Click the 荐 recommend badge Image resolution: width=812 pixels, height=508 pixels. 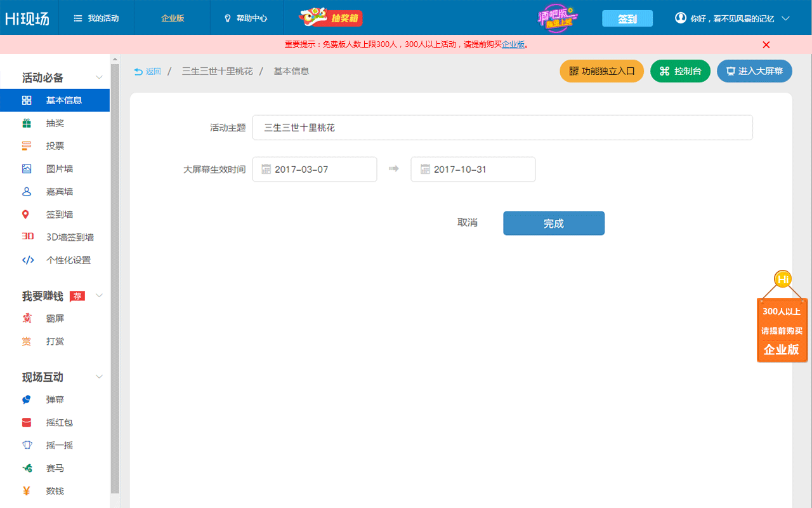[x=77, y=296]
